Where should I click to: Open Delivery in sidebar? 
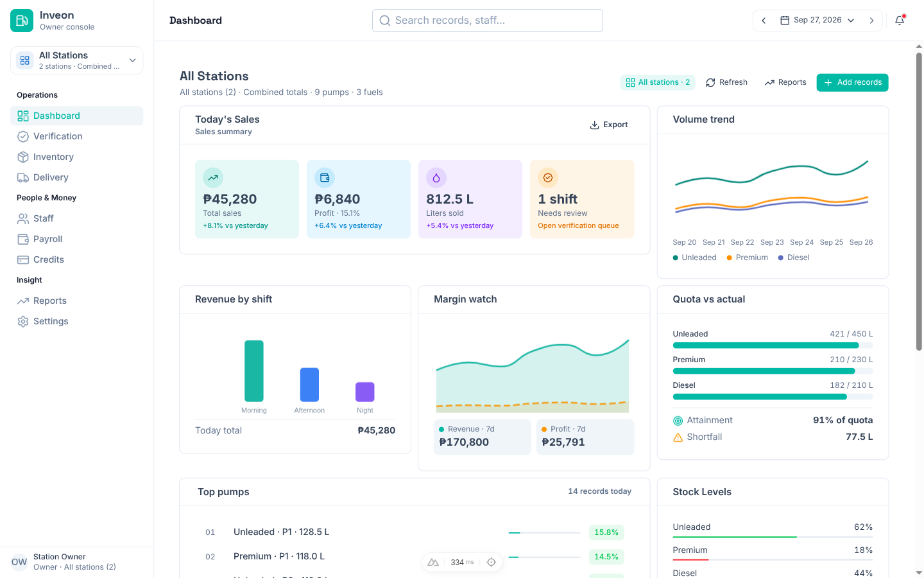(x=77, y=177)
